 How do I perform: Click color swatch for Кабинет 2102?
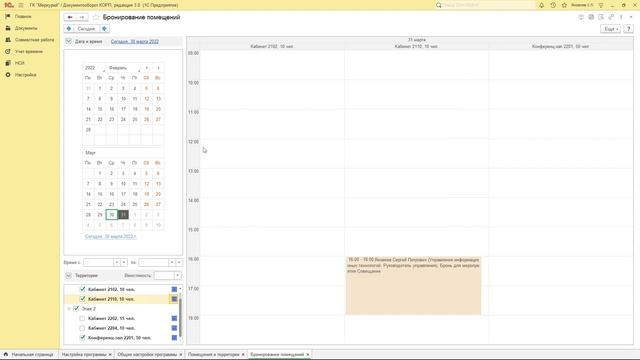174,289
